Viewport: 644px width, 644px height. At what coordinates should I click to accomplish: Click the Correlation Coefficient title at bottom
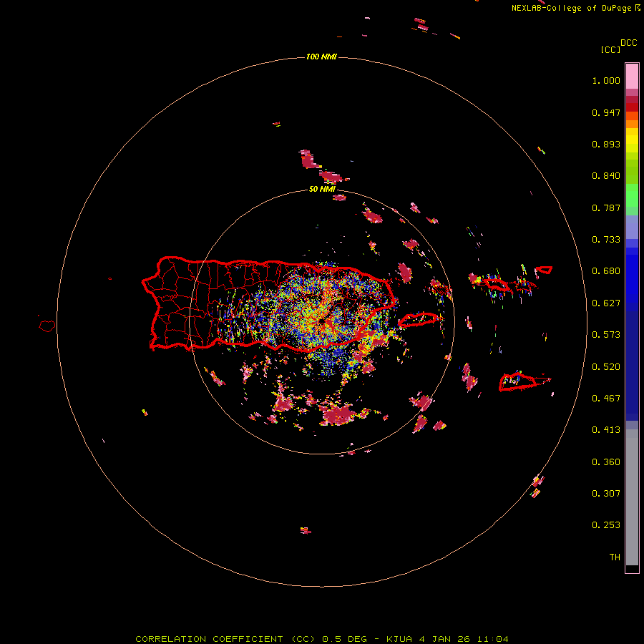[321, 639]
